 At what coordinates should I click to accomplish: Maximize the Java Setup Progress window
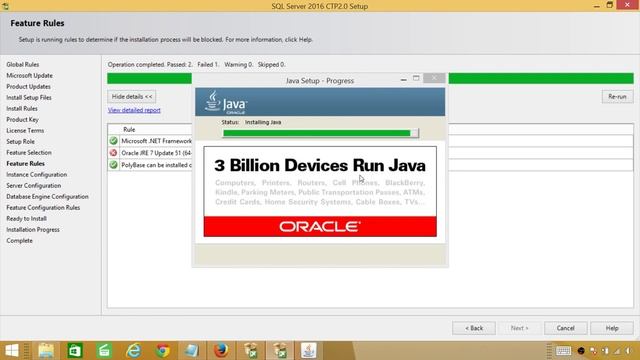pos(416,78)
